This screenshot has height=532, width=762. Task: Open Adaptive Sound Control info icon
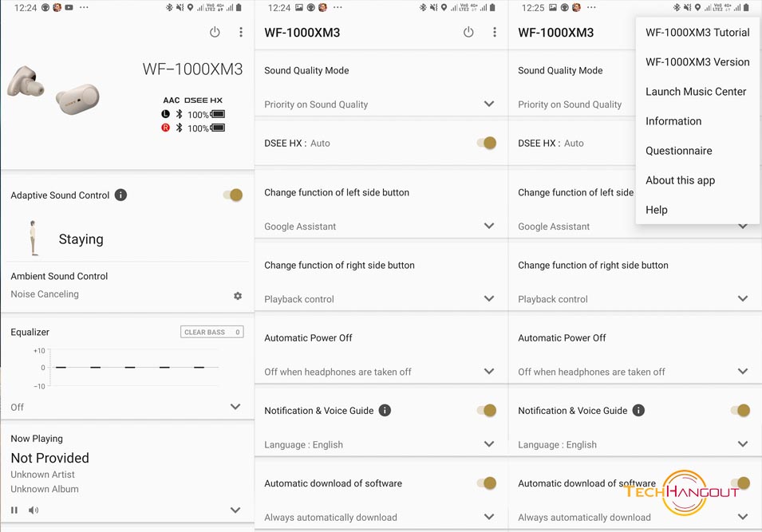[x=120, y=195]
